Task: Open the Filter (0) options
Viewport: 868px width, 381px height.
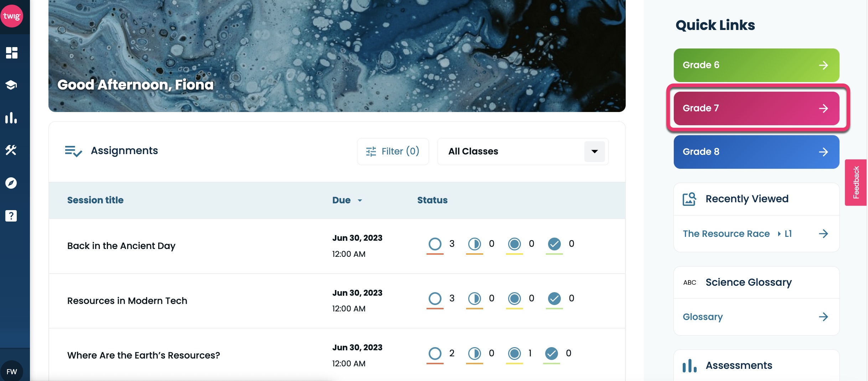Action: [393, 152]
